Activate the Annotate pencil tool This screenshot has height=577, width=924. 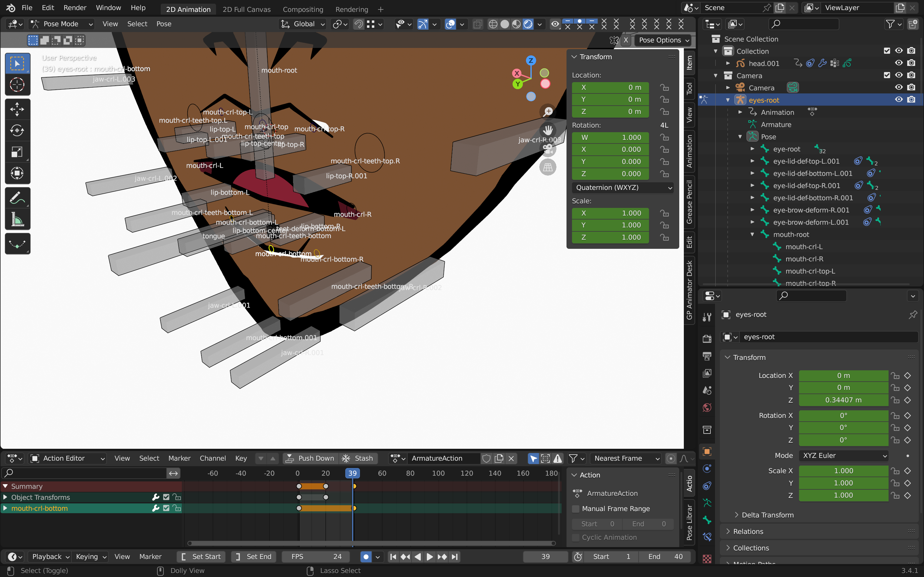(17, 198)
